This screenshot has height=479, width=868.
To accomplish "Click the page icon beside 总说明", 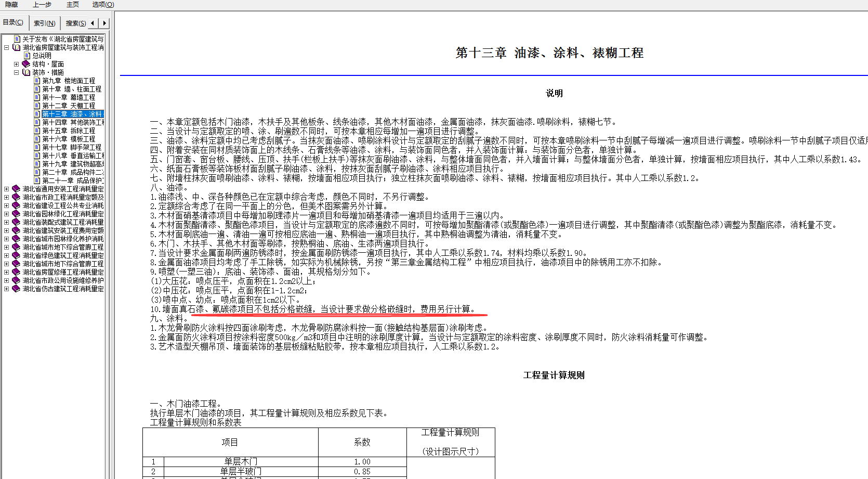I will [x=27, y=56].
